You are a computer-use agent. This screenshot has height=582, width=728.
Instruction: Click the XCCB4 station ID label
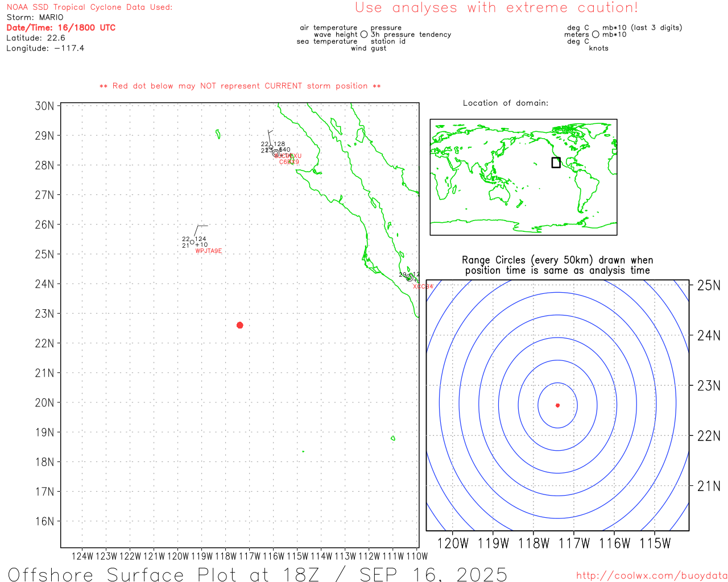tap(423, 286)
